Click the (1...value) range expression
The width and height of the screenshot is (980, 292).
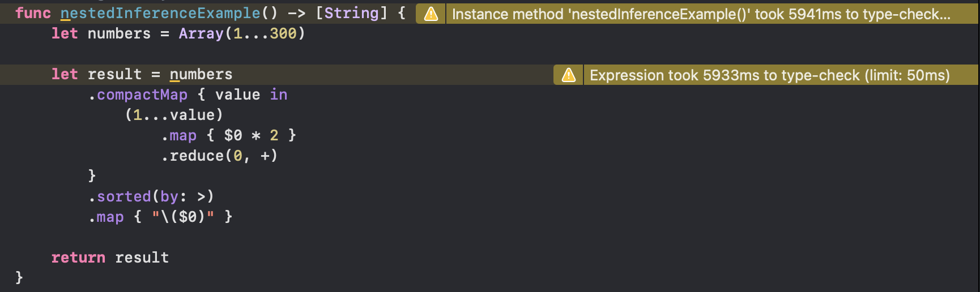174,115
